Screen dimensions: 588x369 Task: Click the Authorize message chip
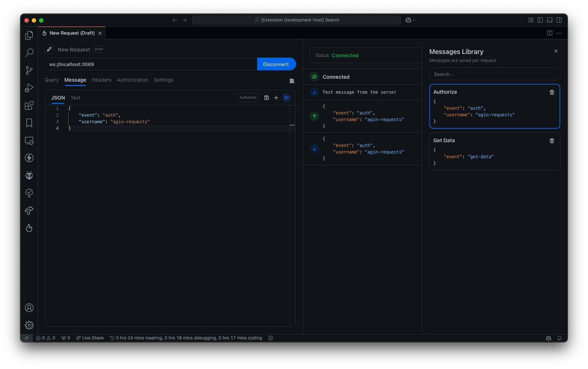point(248,98)
